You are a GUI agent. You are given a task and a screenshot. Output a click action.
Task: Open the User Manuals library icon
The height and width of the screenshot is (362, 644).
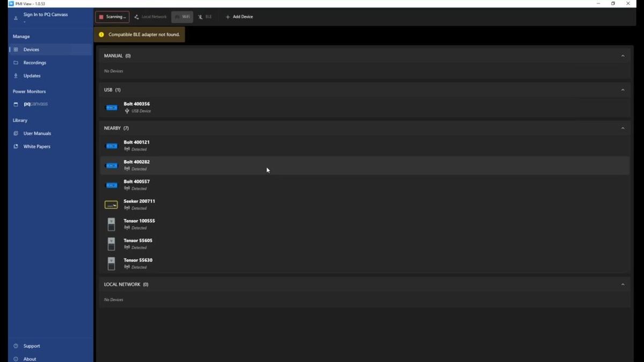[16, 133]
